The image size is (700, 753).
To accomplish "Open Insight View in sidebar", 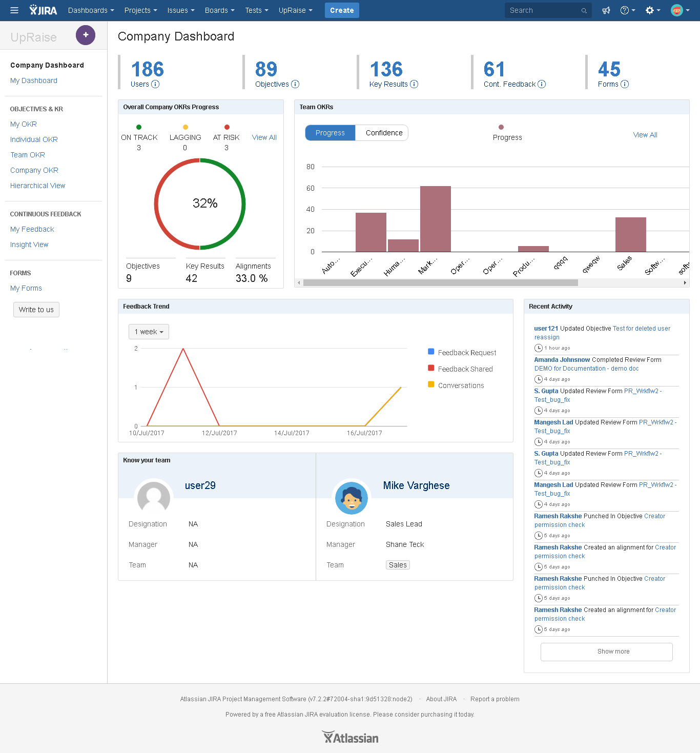I will (x=29, y=245).
